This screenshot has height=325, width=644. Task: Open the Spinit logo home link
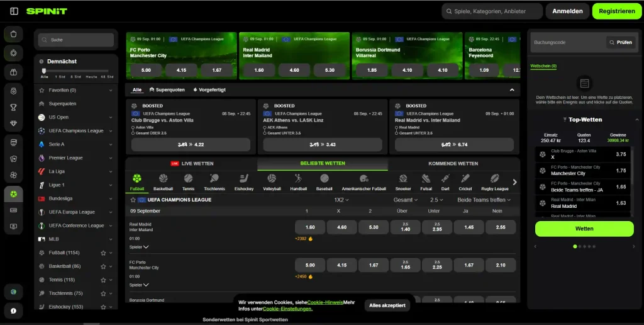(47, 11)
